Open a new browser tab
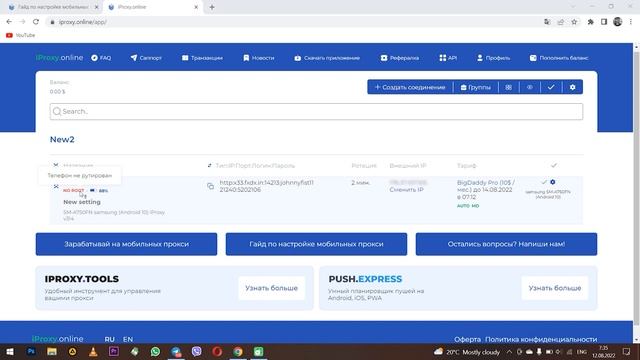The height and width of the screenshot is (360, 640). (212, 7)
